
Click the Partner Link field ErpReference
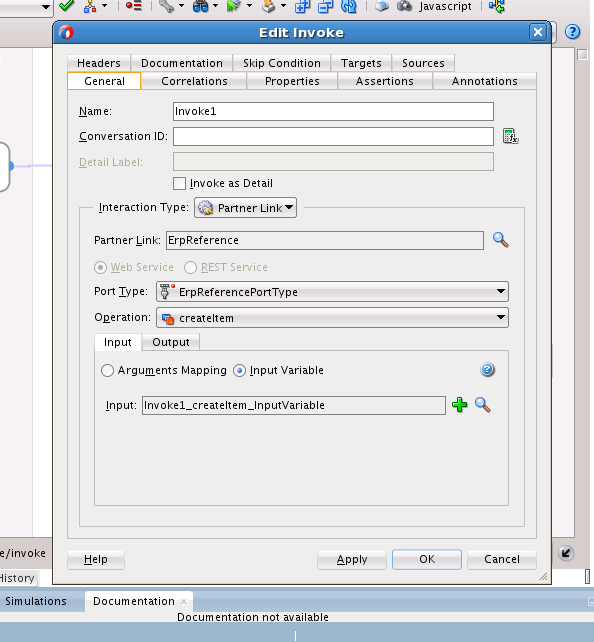click(325, 240)
